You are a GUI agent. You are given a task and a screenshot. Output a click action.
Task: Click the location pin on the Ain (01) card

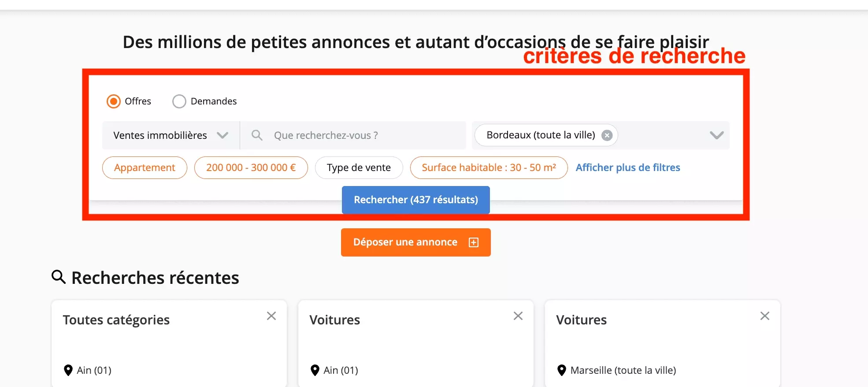click(68, 370)
